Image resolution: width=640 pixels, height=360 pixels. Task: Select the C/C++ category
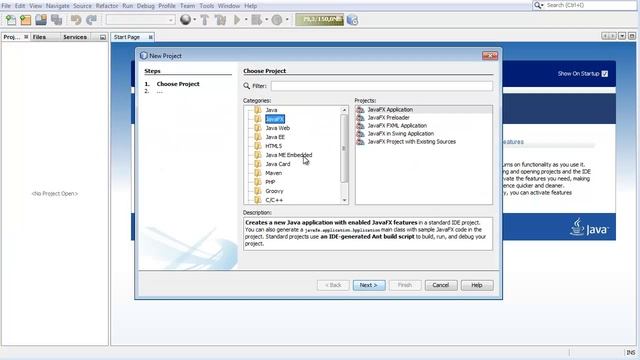[x=274, y=200]
